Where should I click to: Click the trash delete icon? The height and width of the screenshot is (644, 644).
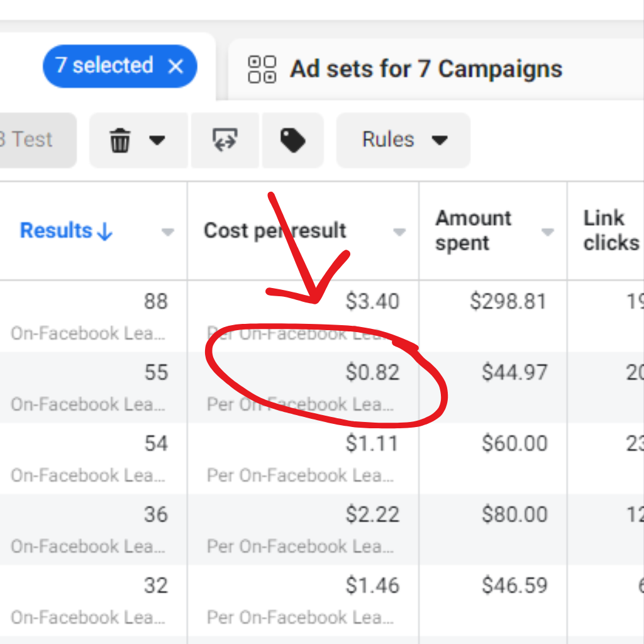click(120, 140)
